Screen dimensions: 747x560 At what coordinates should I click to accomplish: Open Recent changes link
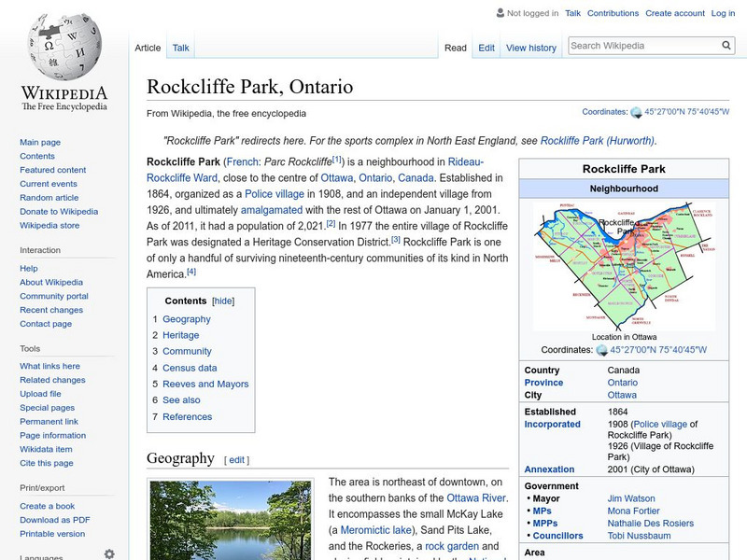point(51,310)
